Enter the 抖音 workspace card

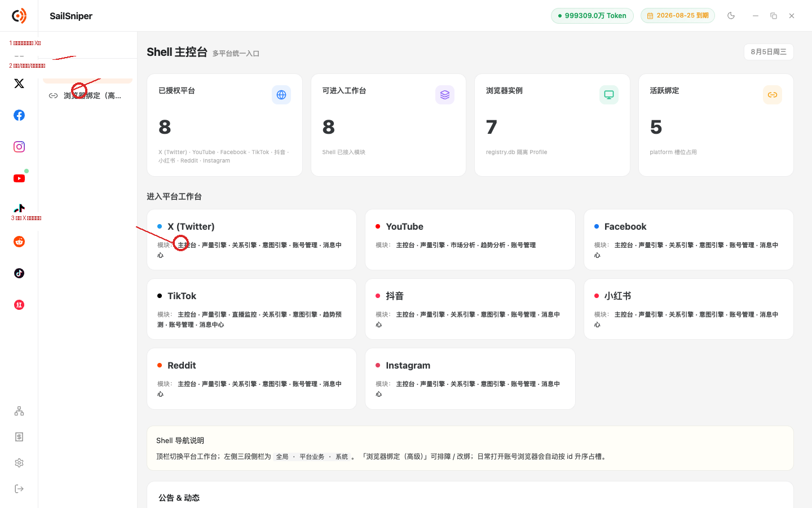pyautogui.click(x=470, y=309)
